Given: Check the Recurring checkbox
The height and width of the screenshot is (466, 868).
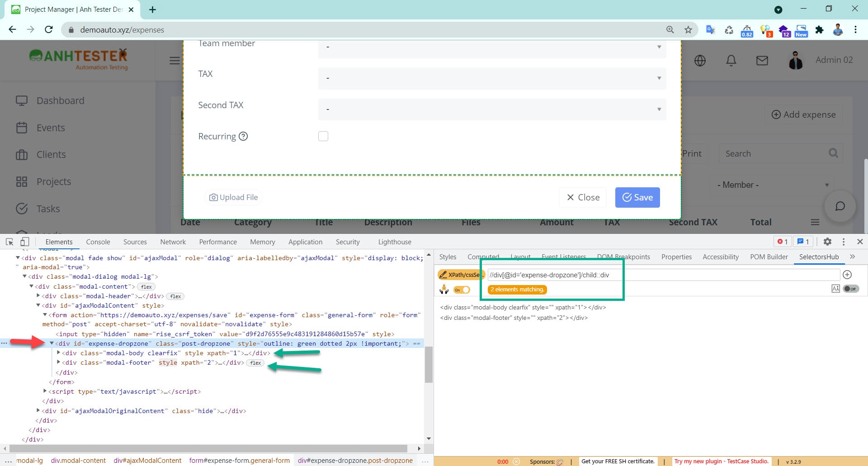Looking at the screenshot, I should (x=323, y=136).
